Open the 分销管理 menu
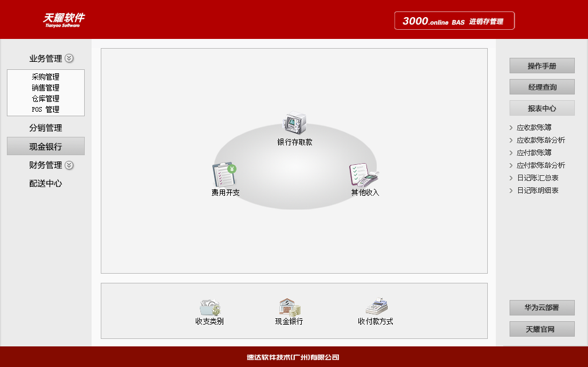The image size is (588, 367). pos(45,128)
